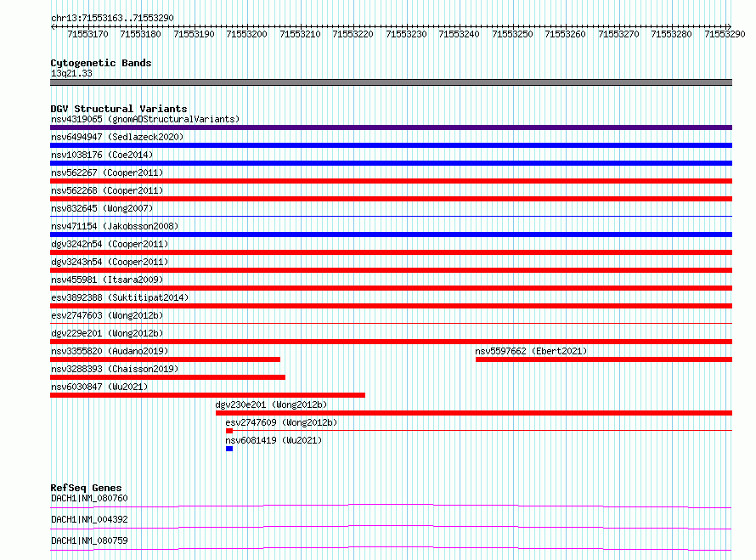The image size is (756, 560).
Task: Click the red bar under nsv5597662 (Ebert2021)
Action: click(x=604, y=359)
